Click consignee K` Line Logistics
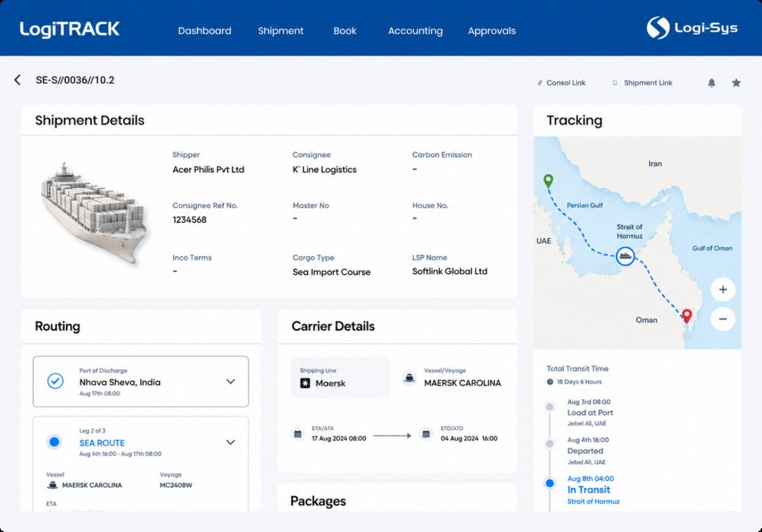 point(324,170)
